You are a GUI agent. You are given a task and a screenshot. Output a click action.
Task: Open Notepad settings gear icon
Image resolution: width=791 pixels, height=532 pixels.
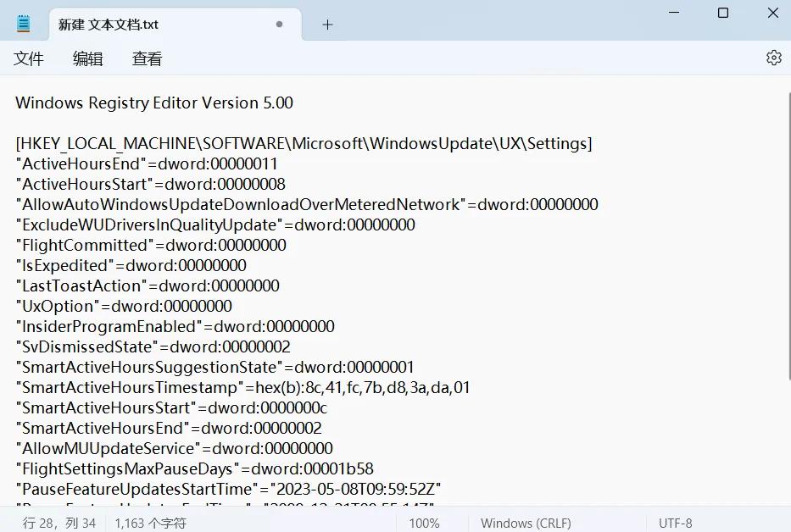click(773, 58)
